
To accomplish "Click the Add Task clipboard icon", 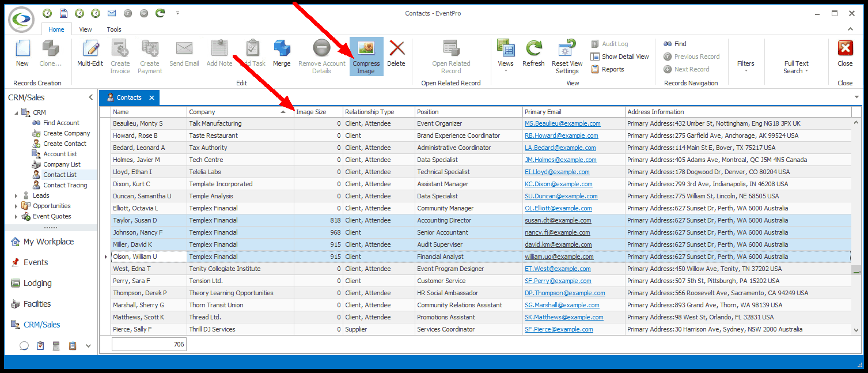I will coord(252,48).
